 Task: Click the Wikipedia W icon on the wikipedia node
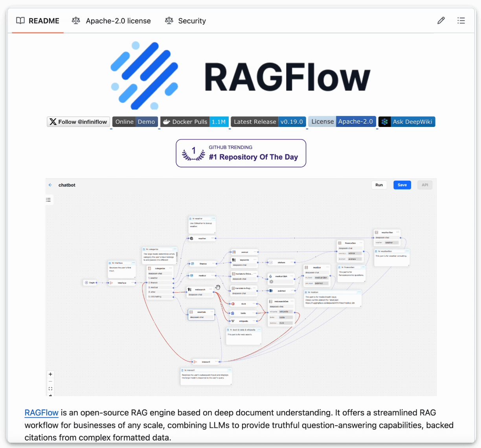pyautogui.click(x=233, y=321)
